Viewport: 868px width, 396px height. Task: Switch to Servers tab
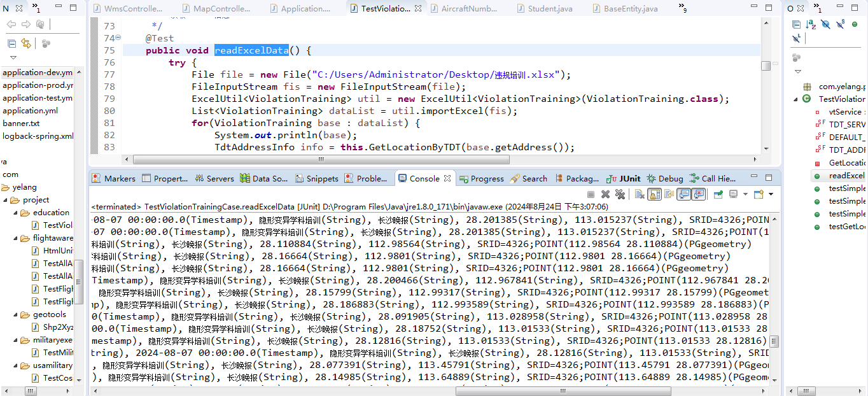click(x=214, y=178)
